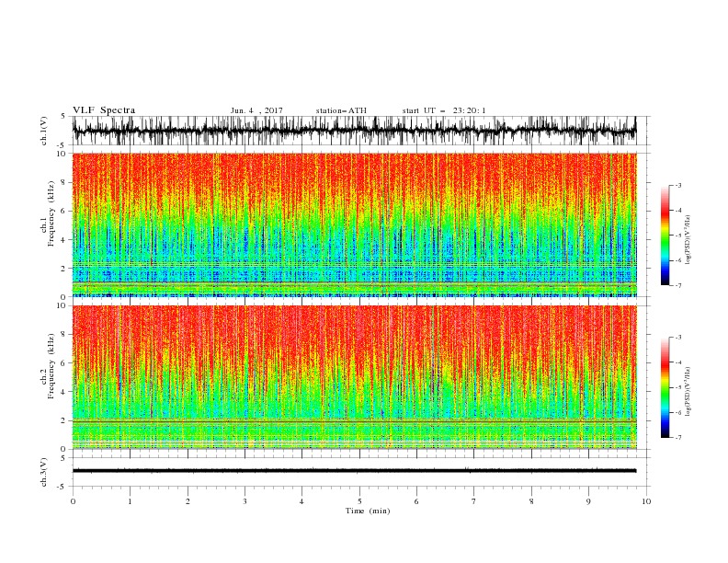Click the ch.1 colorbar "log(PSD)(V²/Hz)" label
728x563 pixels.
(688, 240)
